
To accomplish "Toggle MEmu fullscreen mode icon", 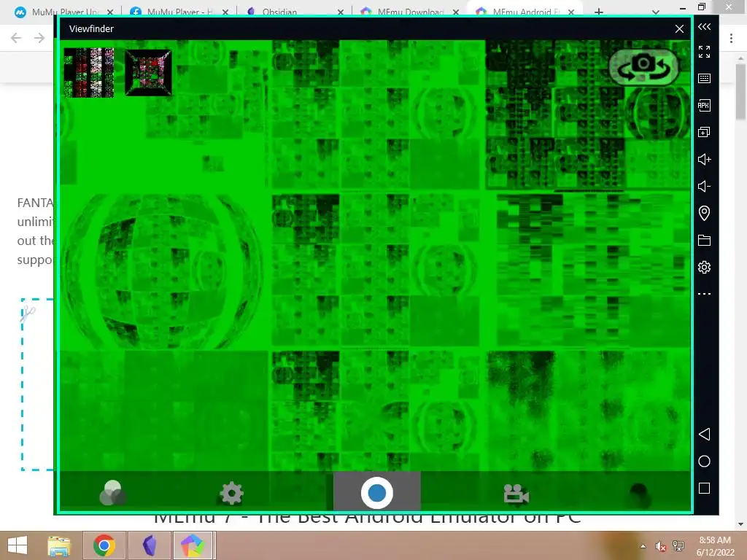I will (704, 52).
